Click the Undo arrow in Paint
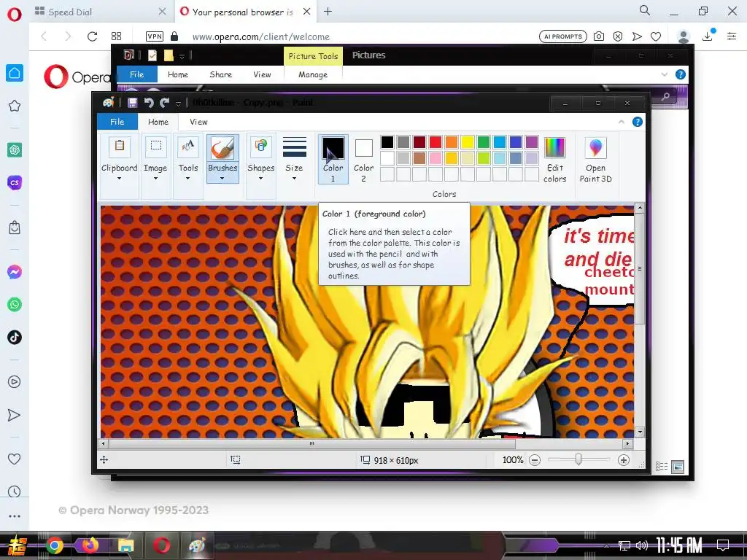The width and height of the screenshot is (747, 560). click(x=149, y=102)
